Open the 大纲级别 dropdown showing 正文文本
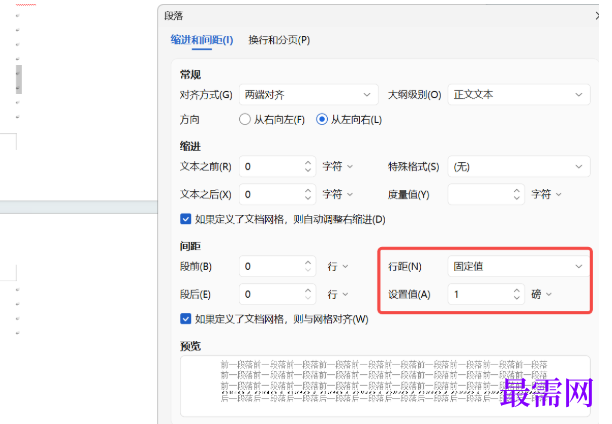 tap(519, 94)
